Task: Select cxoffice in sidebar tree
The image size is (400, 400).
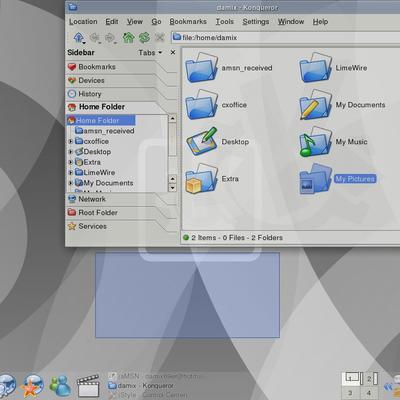Action: click(92, 141)
